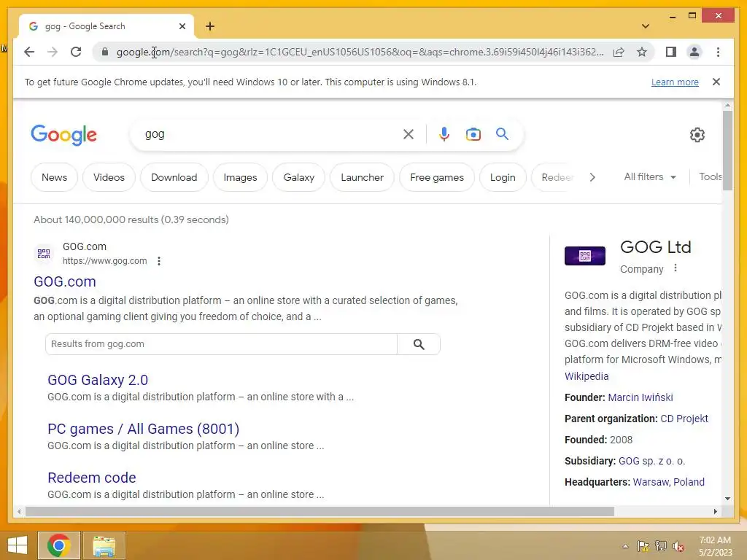The height and width of the screenshot is (560, 747).
Task: Expand the All filters dropdown
Action: pyautogui.click(x=650, y=176)
